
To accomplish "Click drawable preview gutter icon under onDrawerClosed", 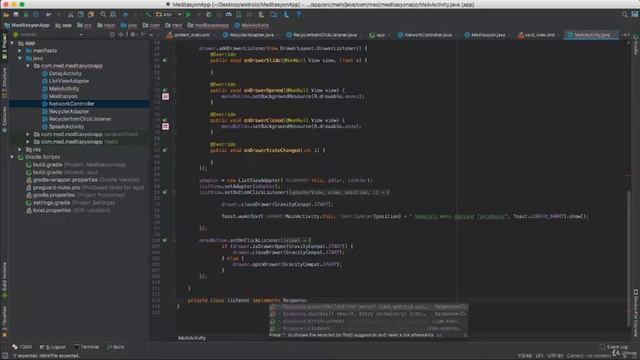I will 165,127.
